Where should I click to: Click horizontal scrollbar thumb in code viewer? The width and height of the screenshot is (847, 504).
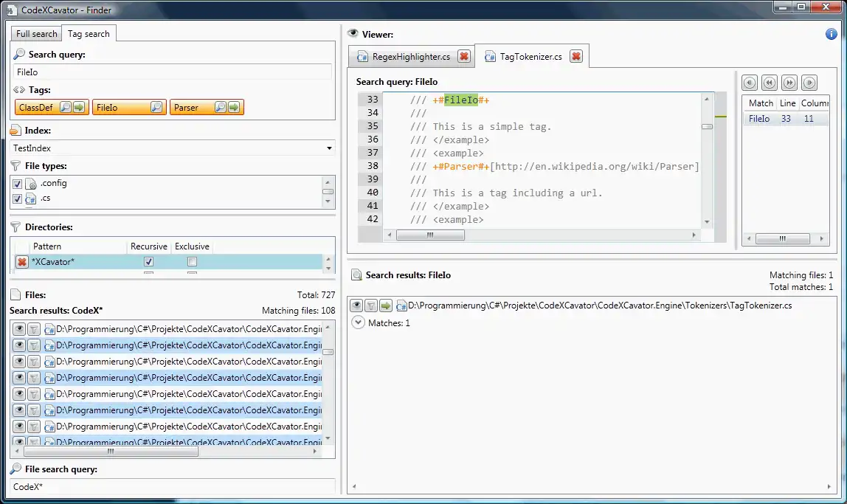click(430, 235)
